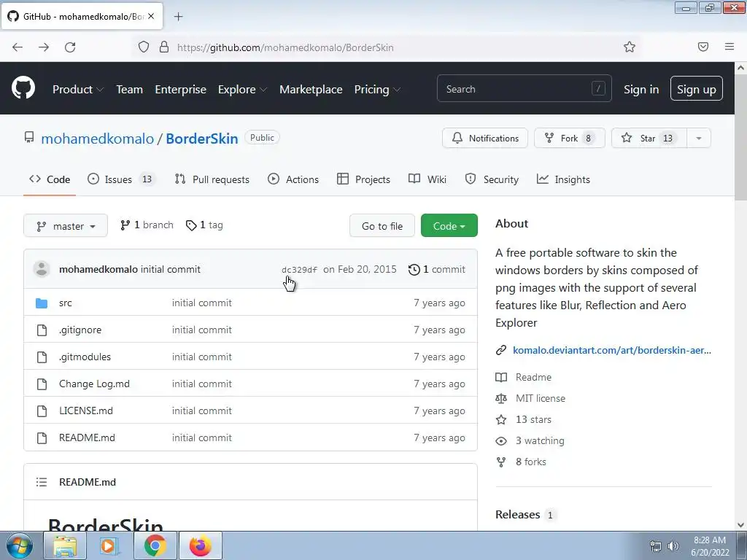Screen dimensions: 747x560
Task: Star the repository with Star button
Action: pyautogui.click(x=649, y=138)
